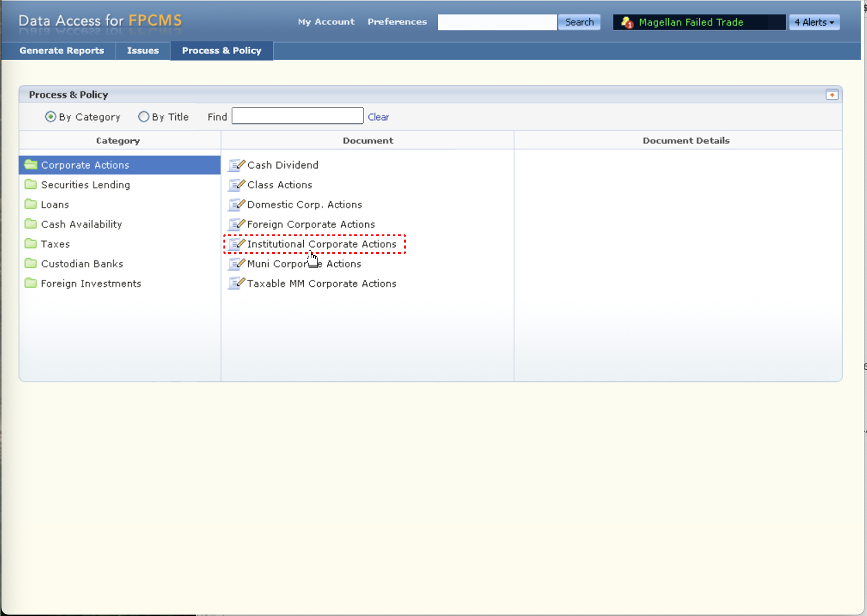Click the Class Actions document icon
Viewport: 867px width, 616px height.
click(x=236, y=185)
